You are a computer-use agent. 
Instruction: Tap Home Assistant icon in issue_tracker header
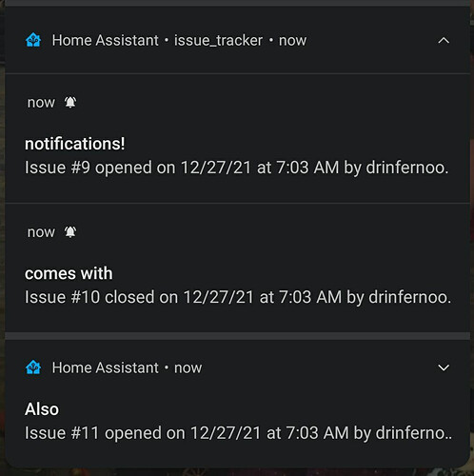click(33, 40)
